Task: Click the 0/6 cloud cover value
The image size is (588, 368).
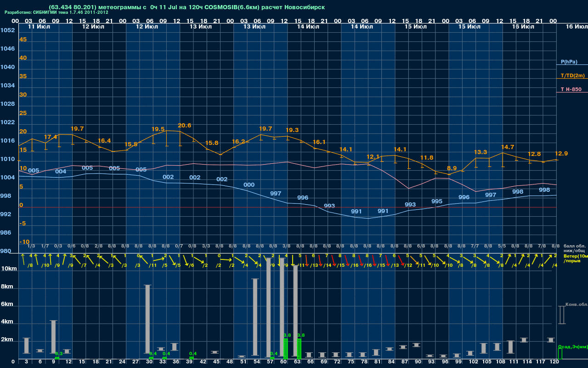Action: click(72, 247)
